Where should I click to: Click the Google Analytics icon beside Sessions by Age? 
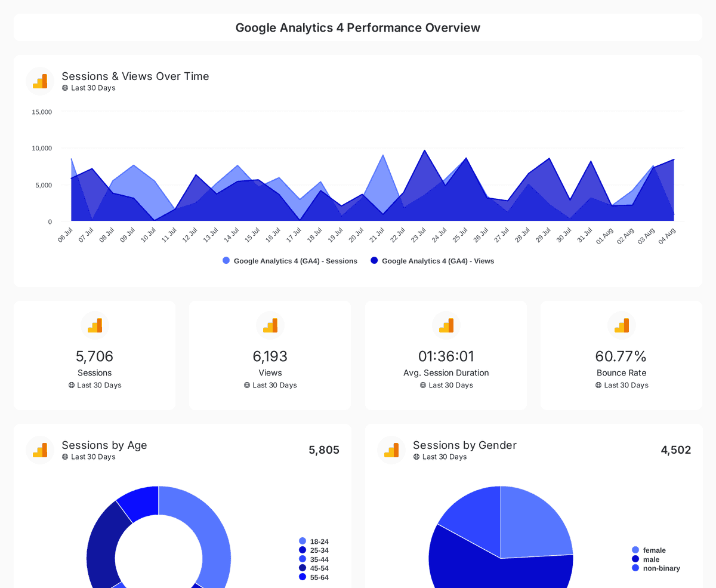pos(40,450)
